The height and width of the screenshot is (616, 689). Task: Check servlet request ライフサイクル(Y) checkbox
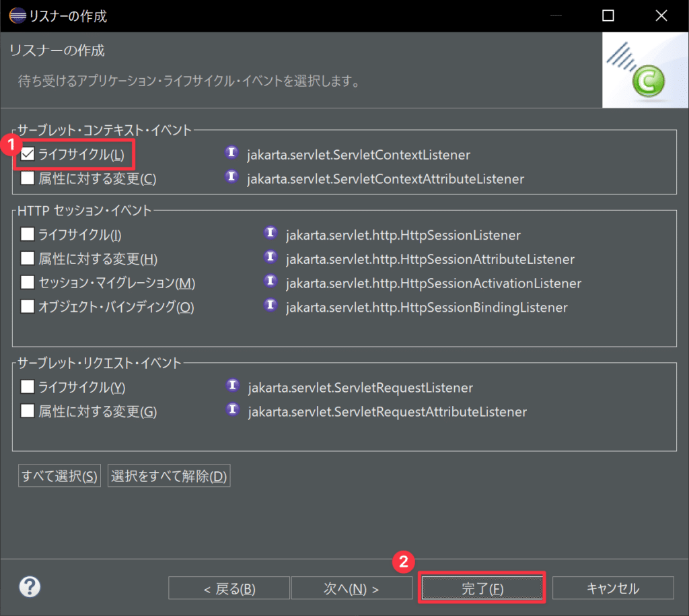coord(28,387)
